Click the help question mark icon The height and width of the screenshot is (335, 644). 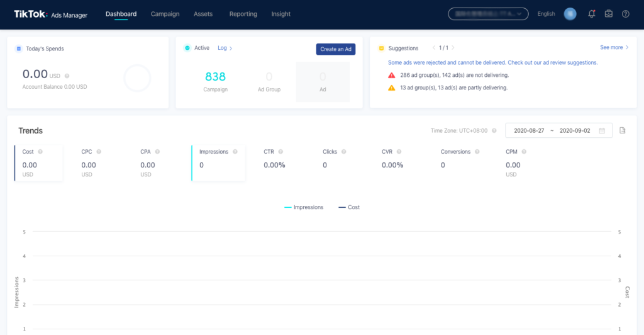[x=625, y=14]
